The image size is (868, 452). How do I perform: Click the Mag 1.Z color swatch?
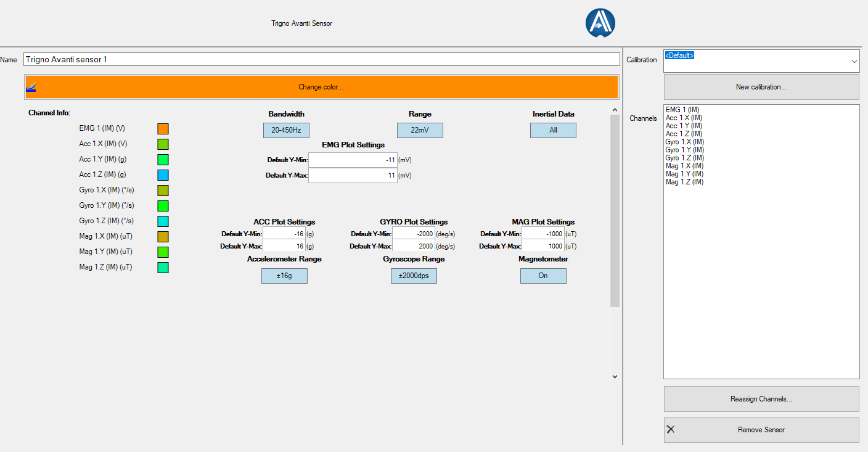163,268
